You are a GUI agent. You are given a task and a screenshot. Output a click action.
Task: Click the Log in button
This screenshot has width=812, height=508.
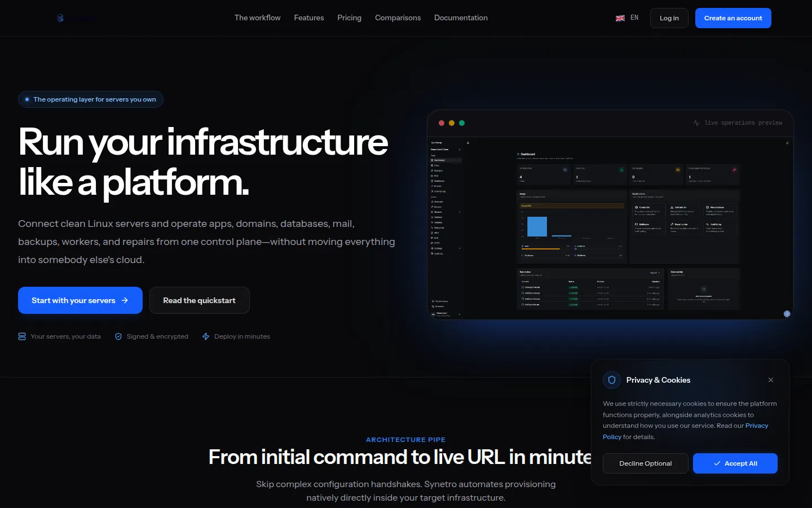pyautogui.click(x=669, y=18)
